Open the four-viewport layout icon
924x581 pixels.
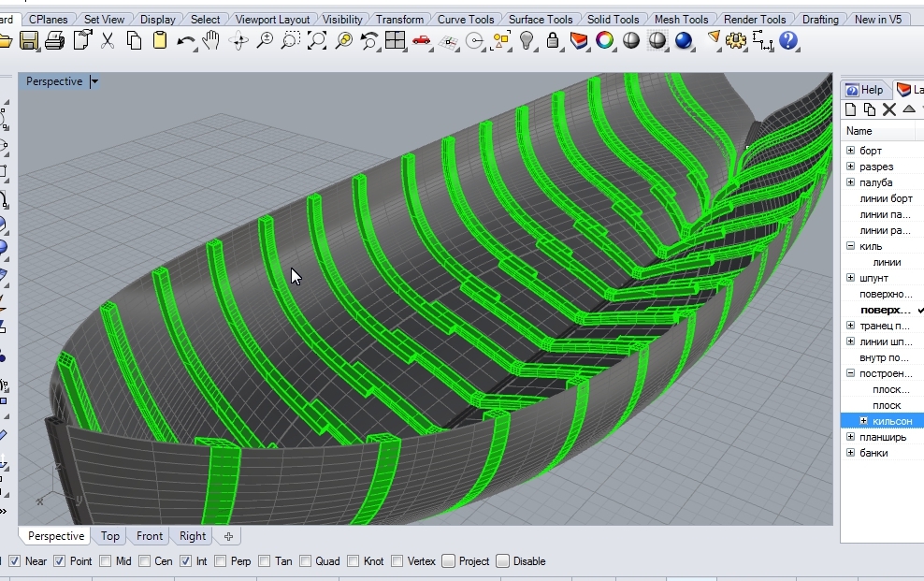tap(395, 40)
